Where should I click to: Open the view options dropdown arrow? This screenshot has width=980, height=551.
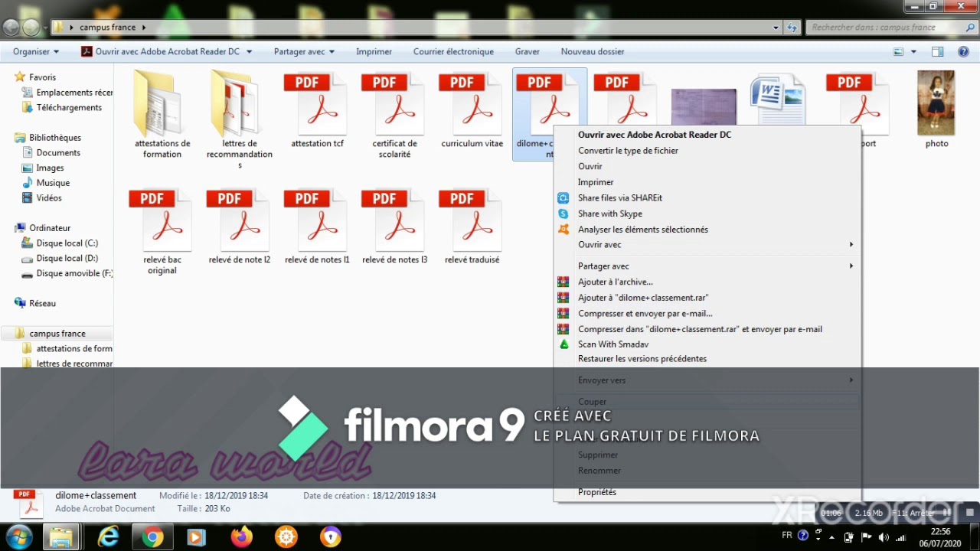pos(913,52)
